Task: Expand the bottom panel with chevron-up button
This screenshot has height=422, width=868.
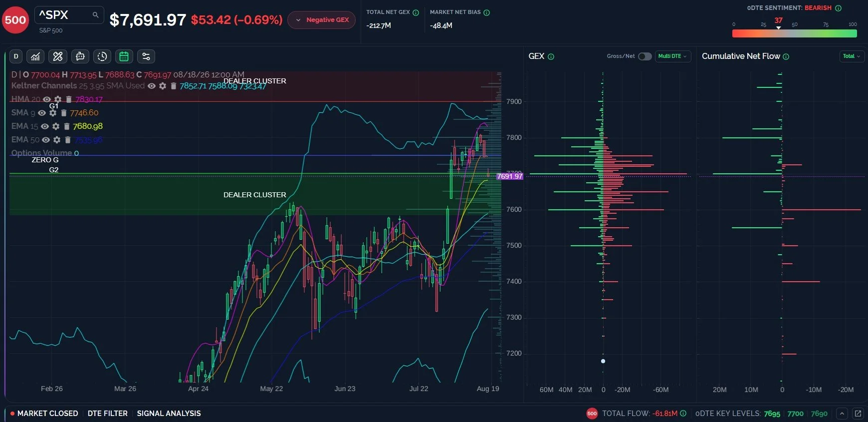Action: pyautogui.click(x=842, y=414)
